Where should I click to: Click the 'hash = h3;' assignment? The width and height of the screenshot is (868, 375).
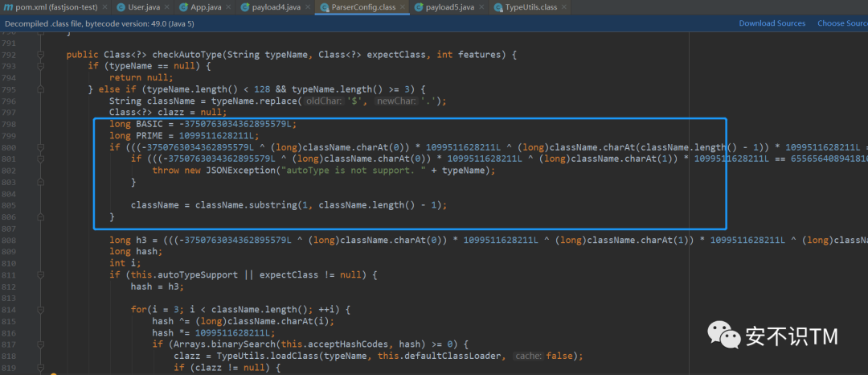[x=158, y=286]
